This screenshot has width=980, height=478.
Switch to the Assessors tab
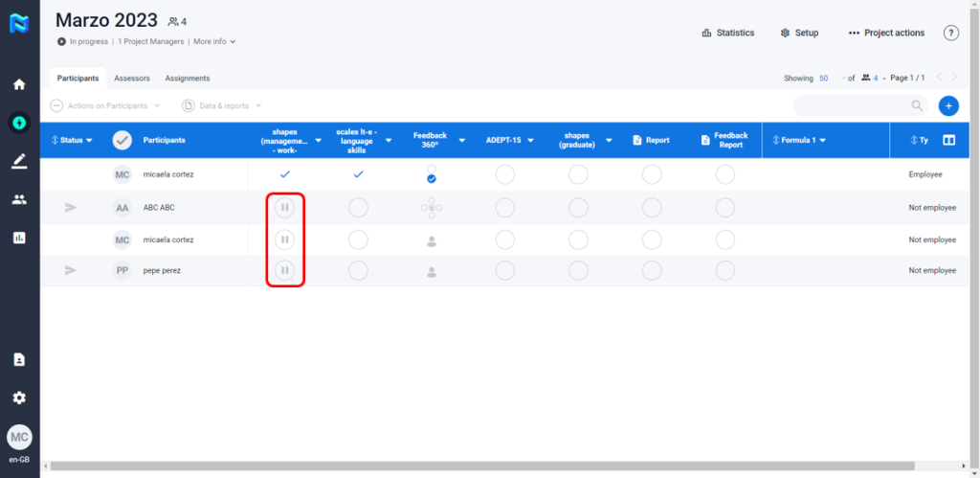(x=131, y=79)
